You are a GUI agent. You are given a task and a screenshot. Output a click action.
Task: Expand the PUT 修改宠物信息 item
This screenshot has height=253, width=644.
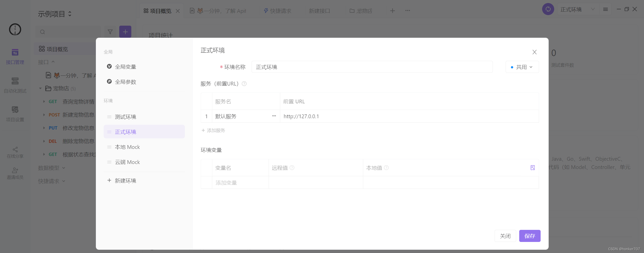(44, 128)
